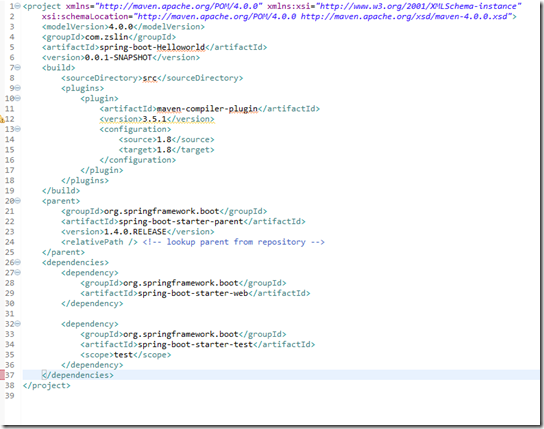Click the closing build tag on line 19

(61, 191)
